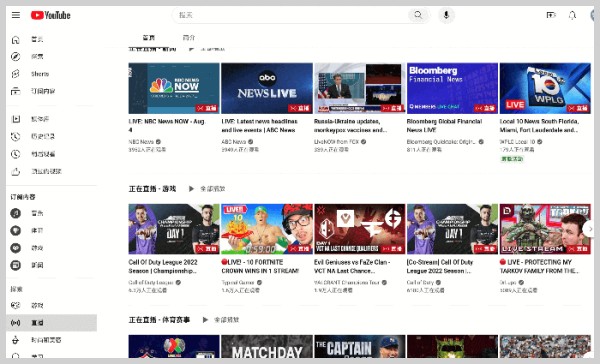The image size is (600, 364).
Task: Open NBC News NOW live thumbnail
Action: (174, 88)
